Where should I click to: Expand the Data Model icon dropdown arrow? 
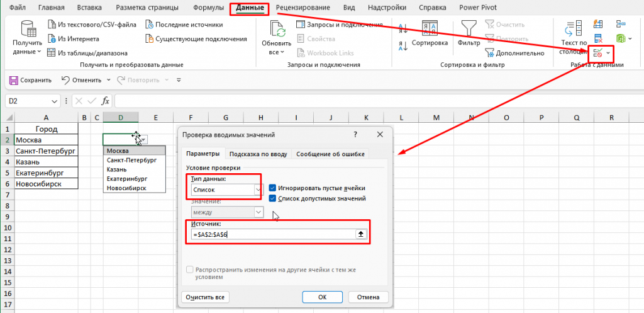click(x=630, y=39)
